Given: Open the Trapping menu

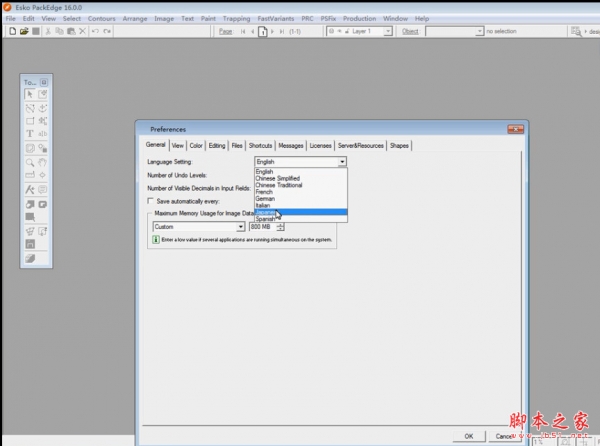Looking at the screenshot, I should click(236, 18).
